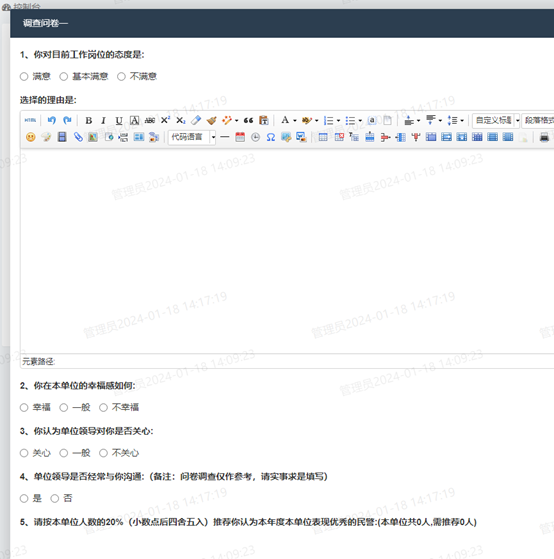Paste as plain text
Viewport: 554px width, 559px height.
tap(264, 120)
